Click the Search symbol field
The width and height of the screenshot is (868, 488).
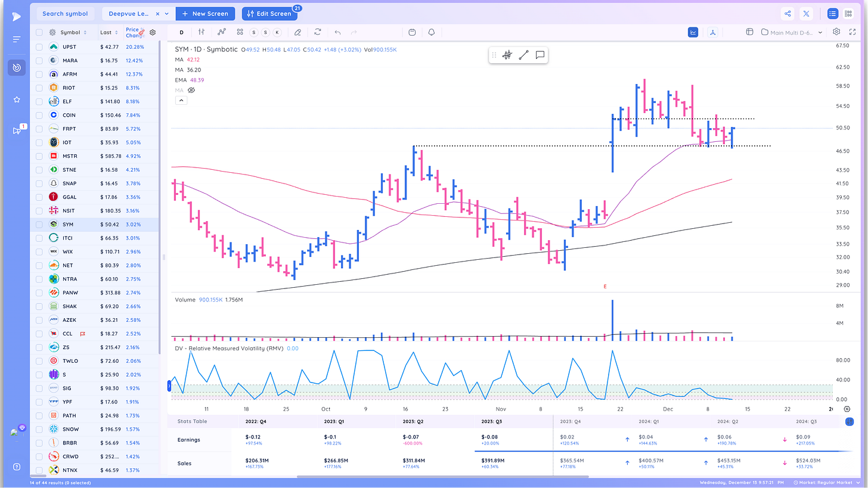click(65, 14)
